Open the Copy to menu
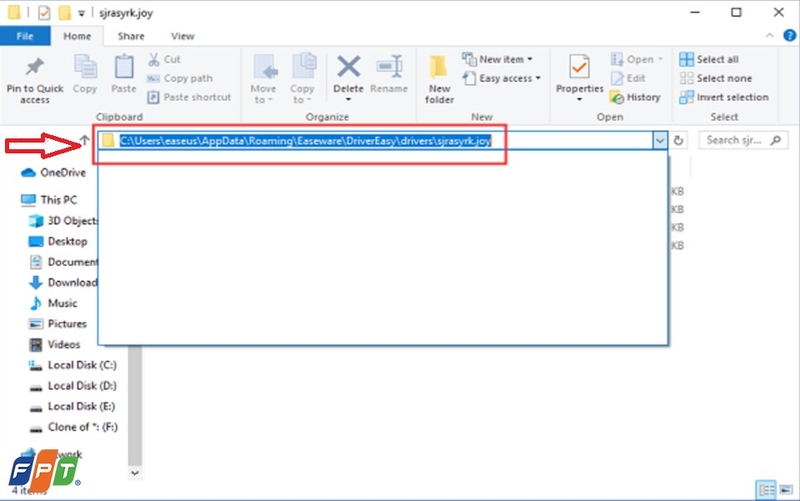 tap(303, 79)
